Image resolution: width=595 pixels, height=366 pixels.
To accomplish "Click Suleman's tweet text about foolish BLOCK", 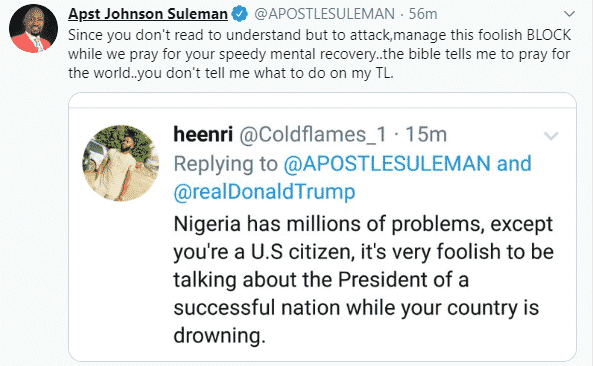I will [320, 54].
